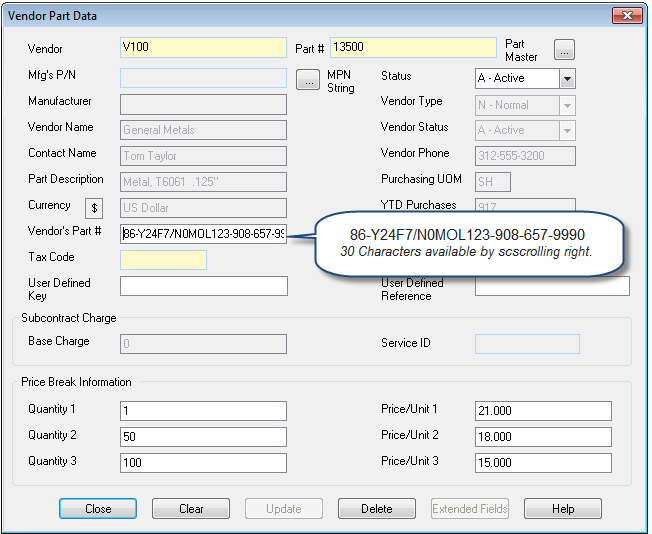Viewport: 652px width, 534px height.
Task: Click the User Defined Reference field
Action: coord(552,287)
